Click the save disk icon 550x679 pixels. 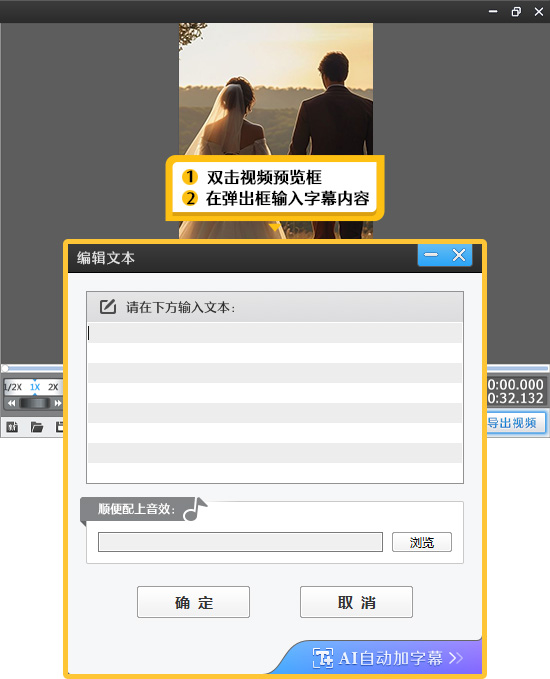click(60, 427)
